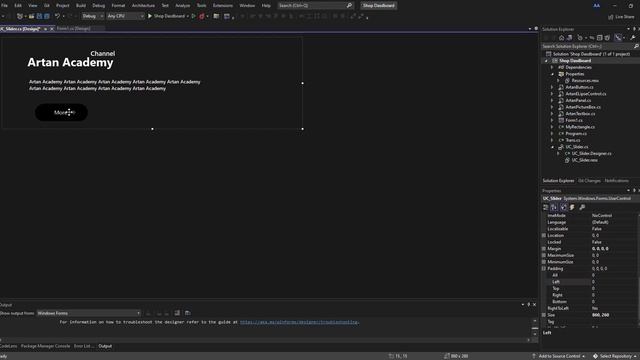The height and width of the screenshot is (360, 640).
Task: Toggle Show All Files in Solution Explorer
Action: [x=607, y=38]
